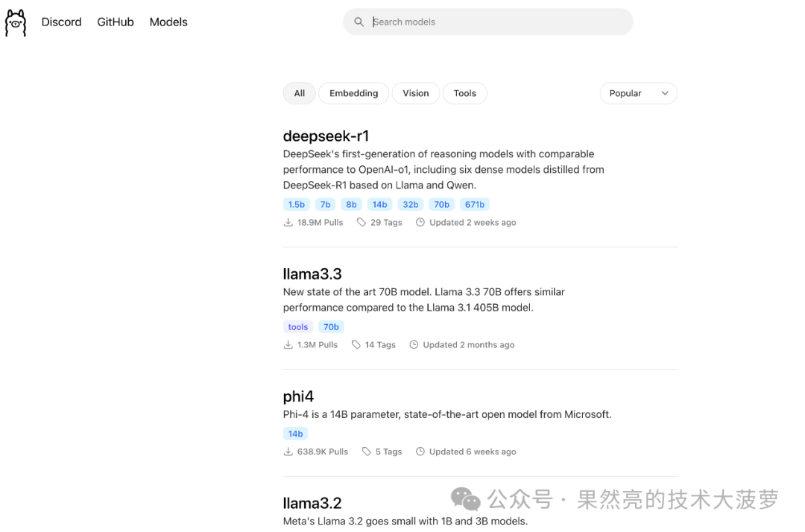The height and width of the screenshot is (532, 805).
Task: Click the search magnifier icon
Action: coord(359,22)
